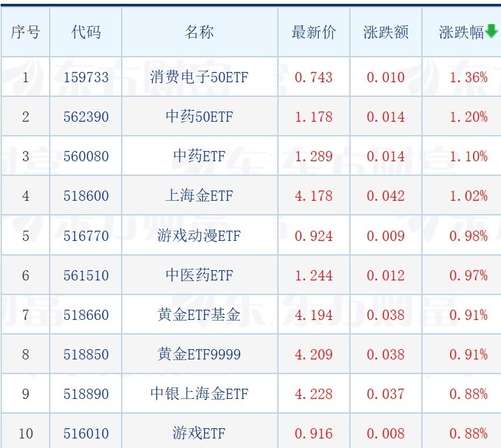This screenshot has width=501, height=448.
Task: Open fund code 561510
Action: click(x=86, y=275)
